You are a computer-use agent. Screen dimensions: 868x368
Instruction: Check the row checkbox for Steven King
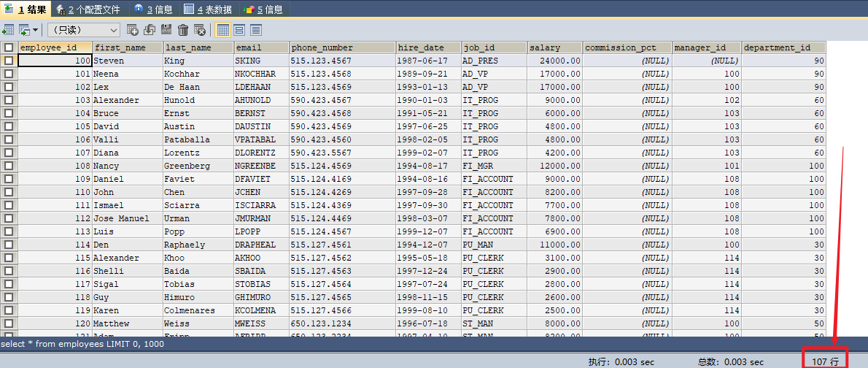pos(9,61)
